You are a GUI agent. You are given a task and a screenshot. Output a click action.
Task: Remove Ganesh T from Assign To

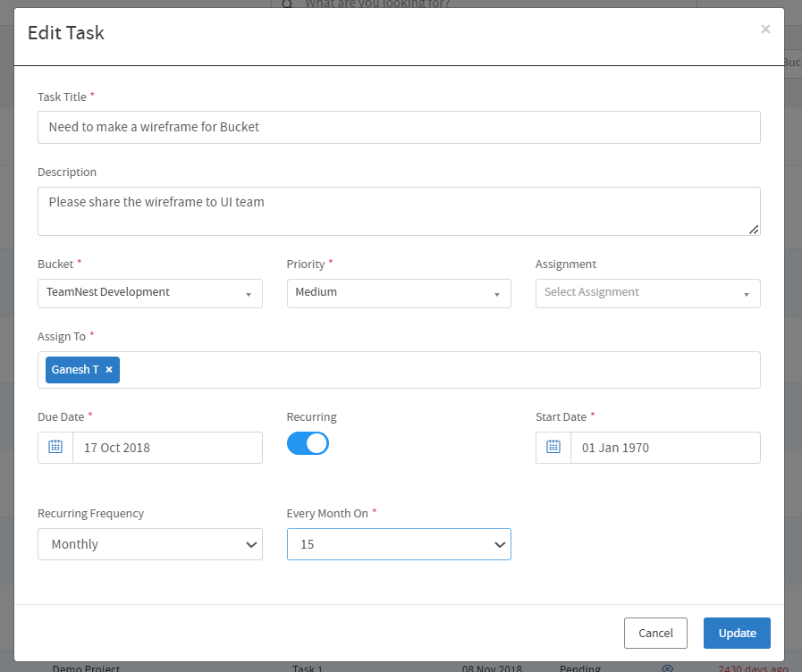click(109, 370)
